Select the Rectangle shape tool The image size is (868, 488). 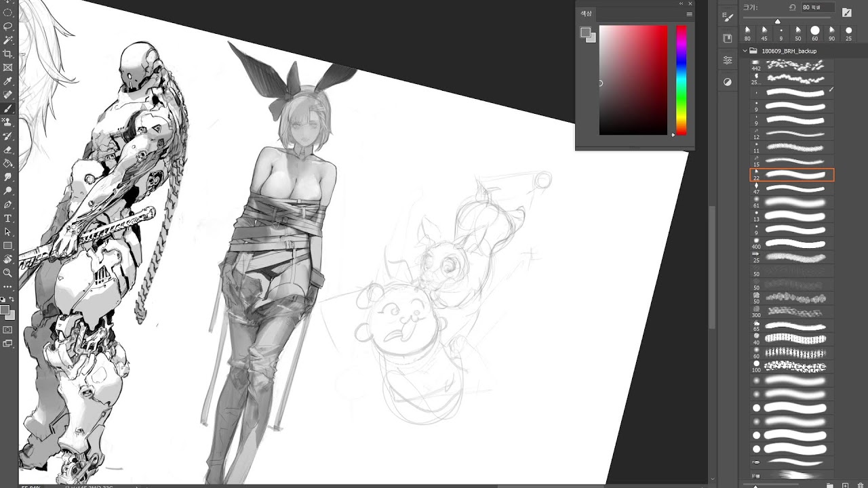8,245
